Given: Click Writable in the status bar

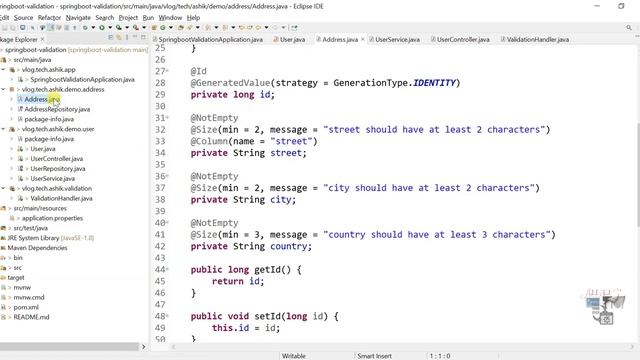Looking at the screenshot, I should 293,356.
